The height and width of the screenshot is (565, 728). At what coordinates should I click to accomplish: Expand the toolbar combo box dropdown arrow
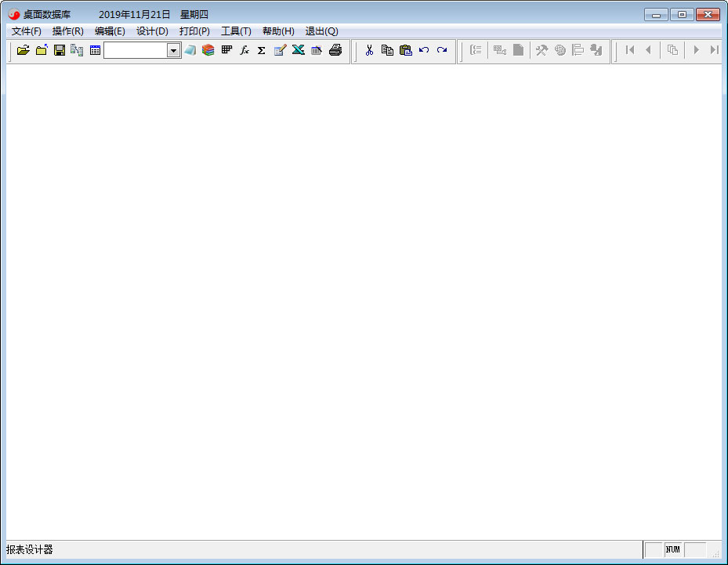tap(173, 51)
